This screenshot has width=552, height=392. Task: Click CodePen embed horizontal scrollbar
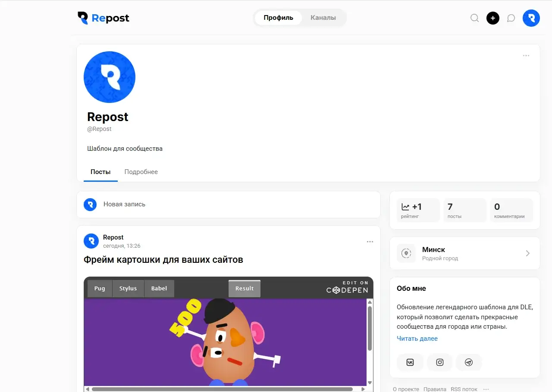coord(222,389)
